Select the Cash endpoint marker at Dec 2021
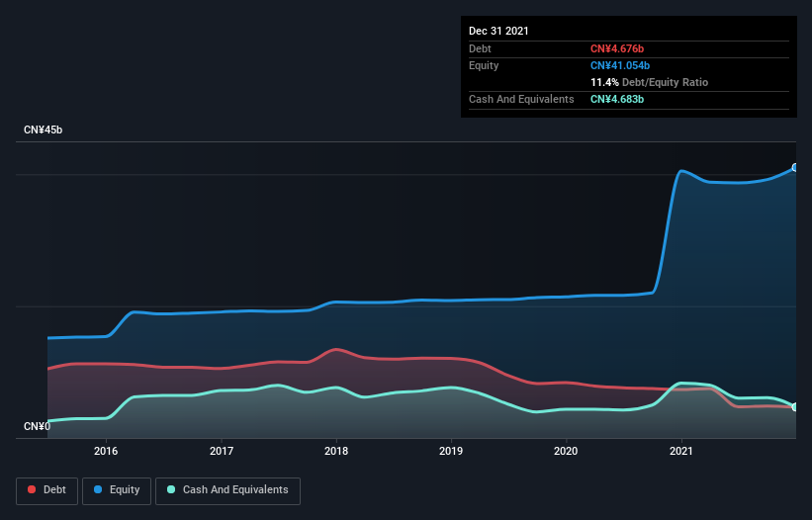The image size is (812, 520). point(795,407)
